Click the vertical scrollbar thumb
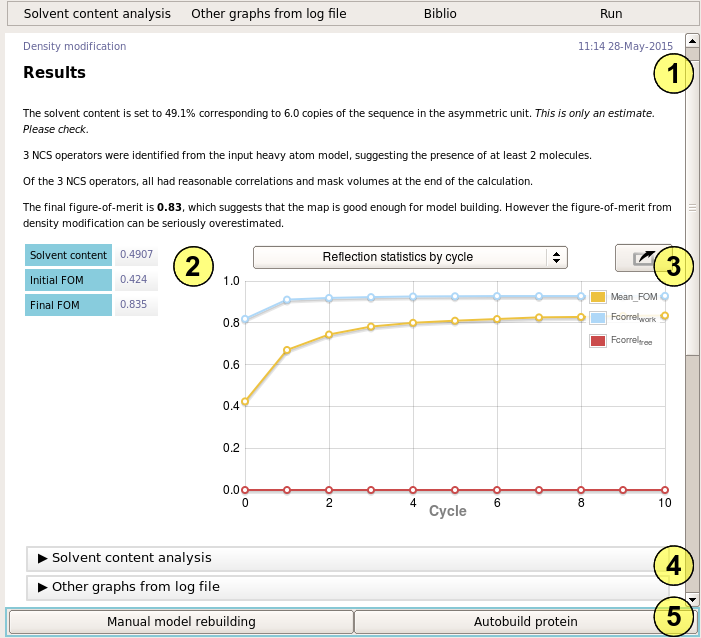 coord(691,210)
